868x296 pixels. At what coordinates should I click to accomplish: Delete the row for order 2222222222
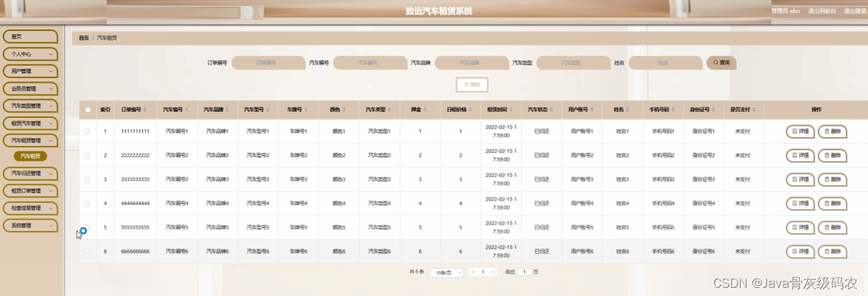pos(832,156)
